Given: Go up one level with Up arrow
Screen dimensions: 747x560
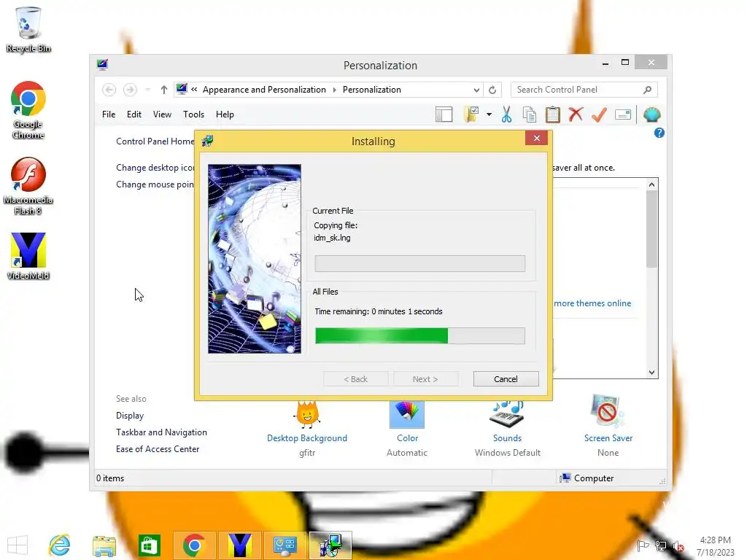Looking at the screenshot, I should pyautogui.click(x=164, y=90).
